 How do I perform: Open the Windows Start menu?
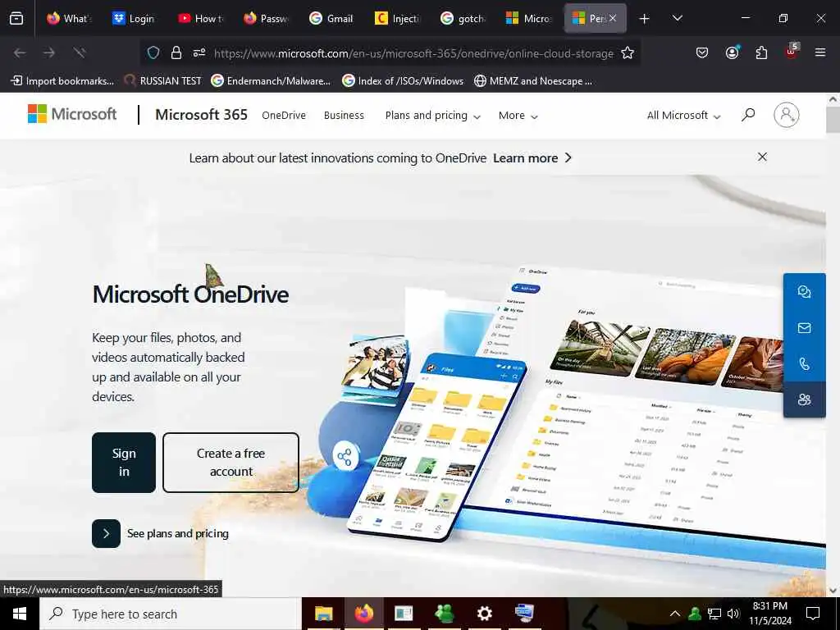pyautogui.click(x=20, y=614)
